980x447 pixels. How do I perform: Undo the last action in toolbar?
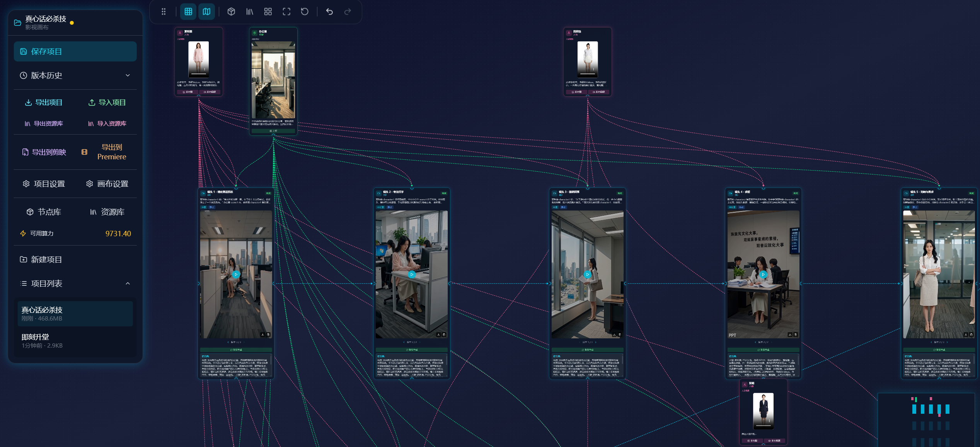(329, 12)
